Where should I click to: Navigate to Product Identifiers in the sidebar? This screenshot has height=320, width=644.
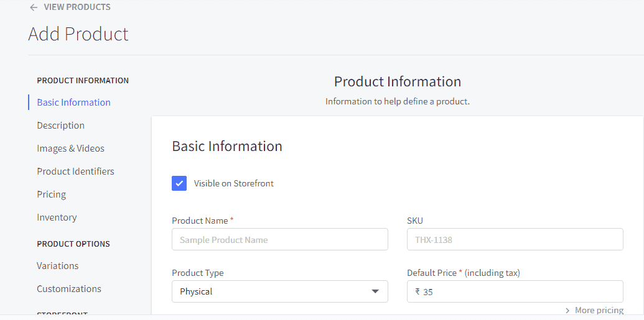click(75, 171)
